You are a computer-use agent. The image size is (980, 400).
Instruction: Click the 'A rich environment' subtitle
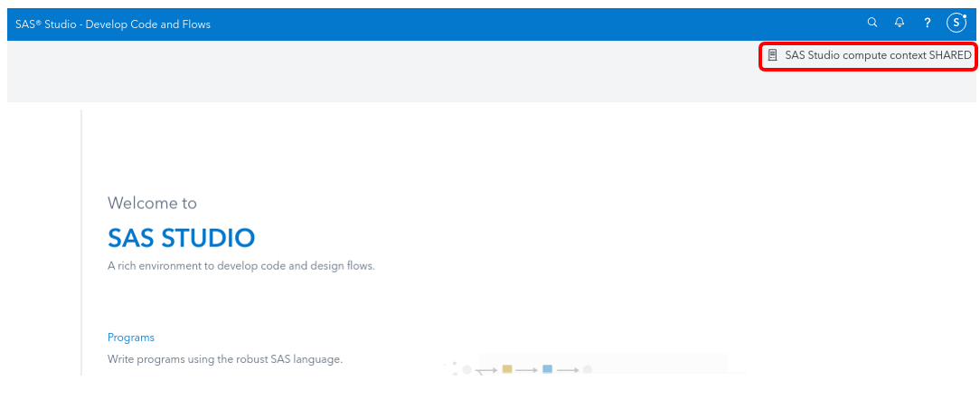point(241,266)
